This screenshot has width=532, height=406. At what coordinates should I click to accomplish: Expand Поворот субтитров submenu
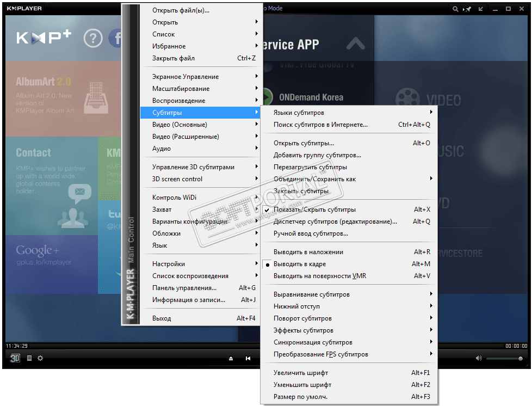pyautogui.click(x=349, y=318)
